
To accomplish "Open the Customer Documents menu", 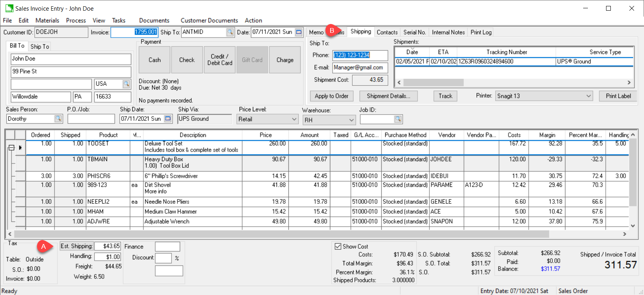I will point(209,21).
